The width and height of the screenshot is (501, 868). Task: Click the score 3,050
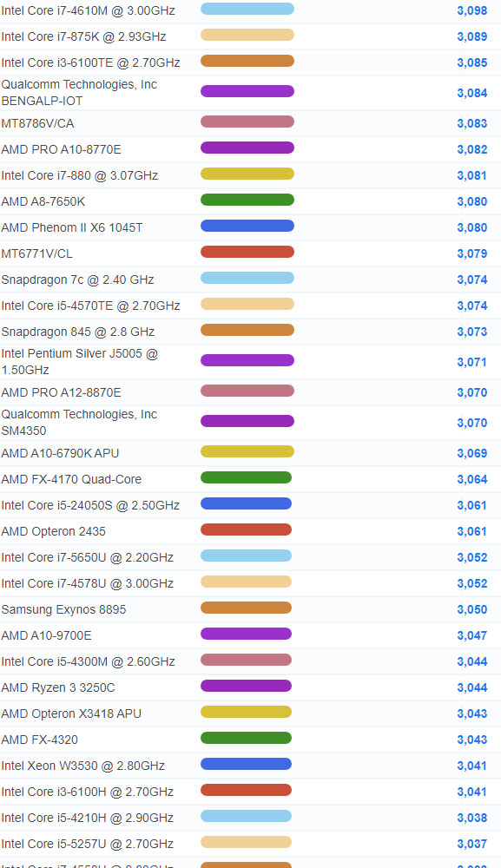(472, 609)
